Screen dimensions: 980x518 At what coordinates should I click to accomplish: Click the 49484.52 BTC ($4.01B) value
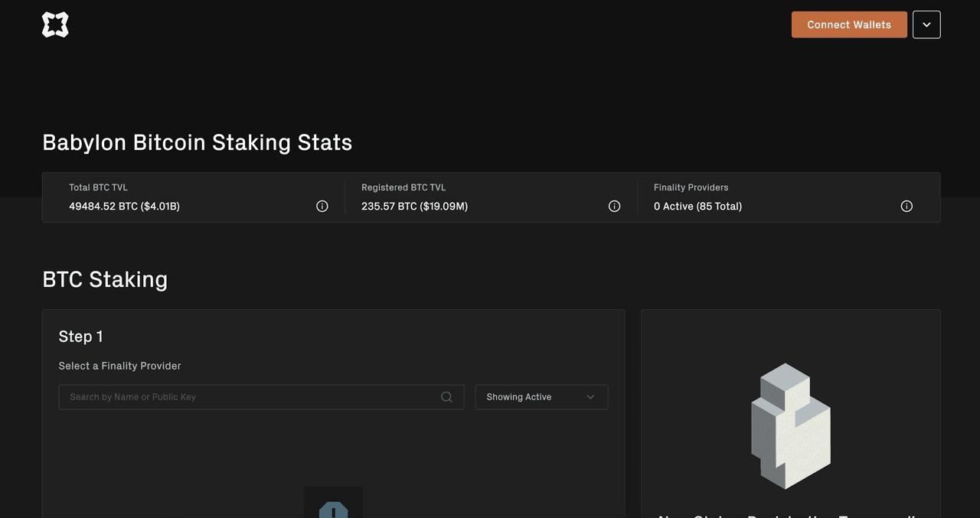[x=125, y=207]
